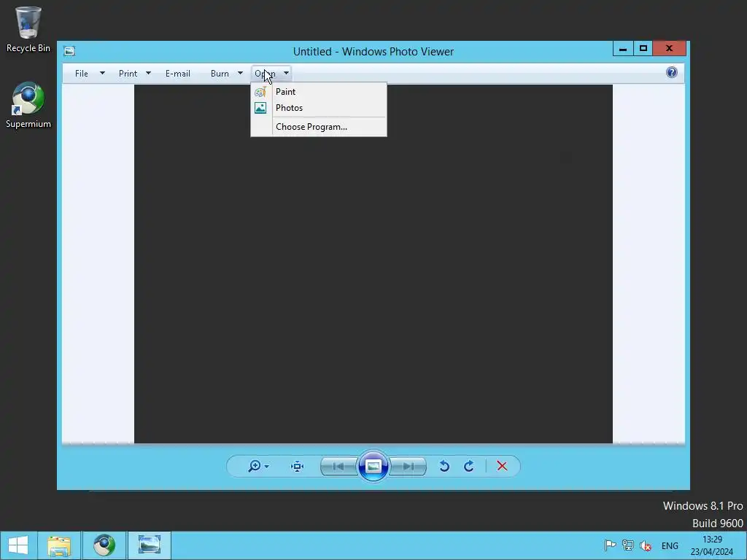Select the Supermium desktop shortcut
Image resolution: width=747 pixels, height=560 pixels.
point(28,105)
